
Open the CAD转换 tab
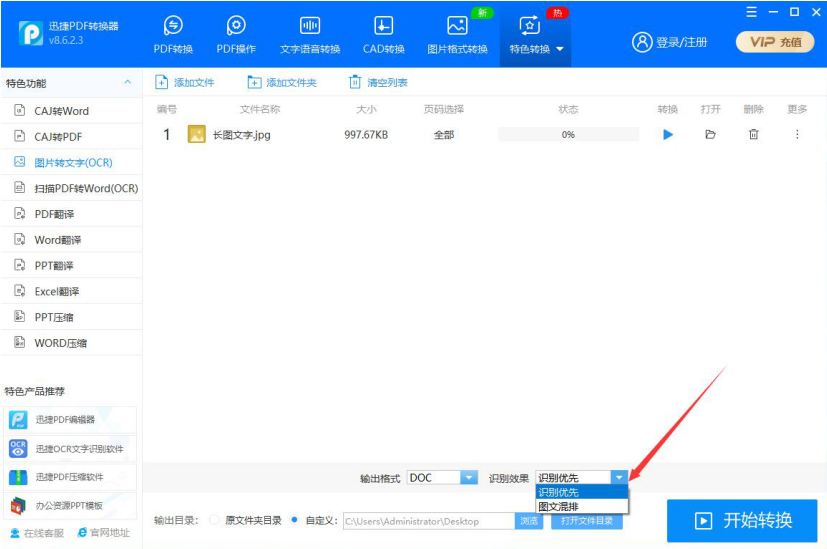pos(383,35)
